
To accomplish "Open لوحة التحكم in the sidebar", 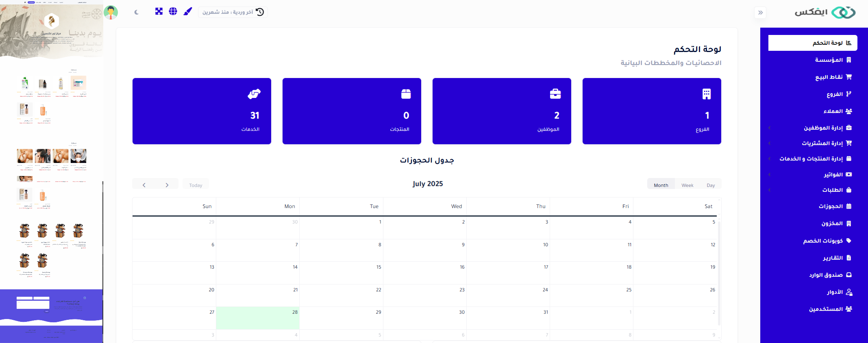I will (813, 43).
